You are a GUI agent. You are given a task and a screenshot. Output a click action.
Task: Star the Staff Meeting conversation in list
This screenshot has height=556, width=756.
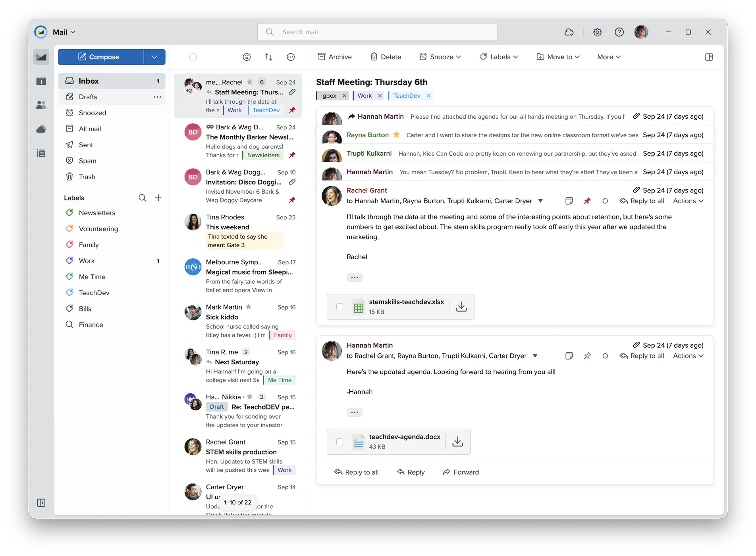pos(250,82)
